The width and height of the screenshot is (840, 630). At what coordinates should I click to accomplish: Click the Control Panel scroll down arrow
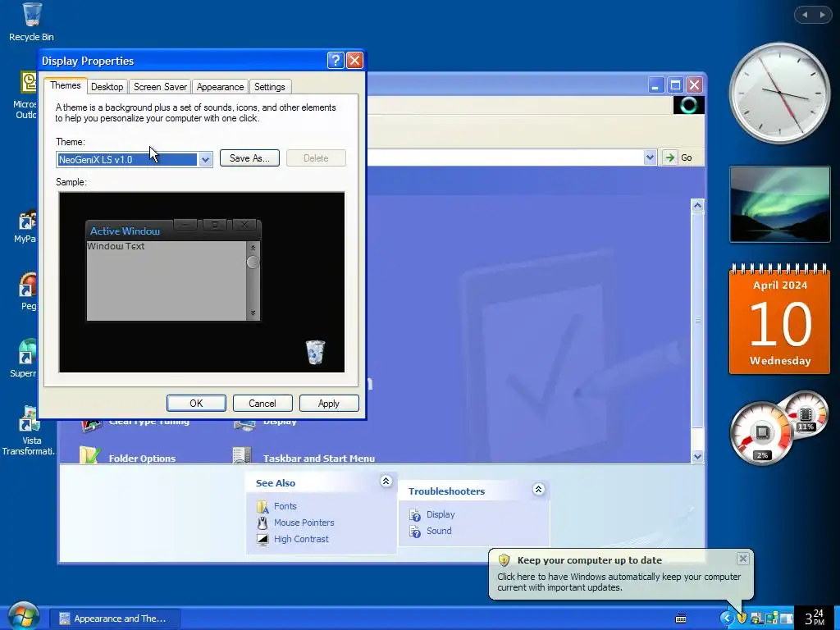(x=697, y=456)
